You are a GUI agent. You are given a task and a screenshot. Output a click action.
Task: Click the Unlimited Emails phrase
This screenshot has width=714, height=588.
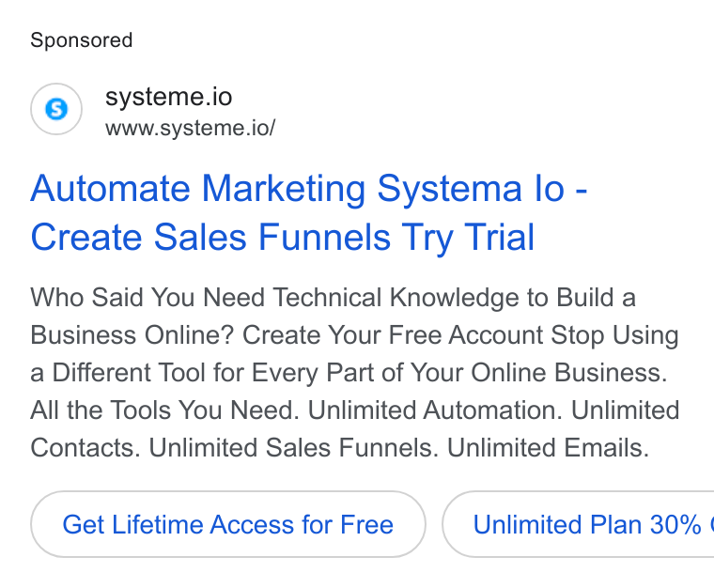[x=548, y=448]
